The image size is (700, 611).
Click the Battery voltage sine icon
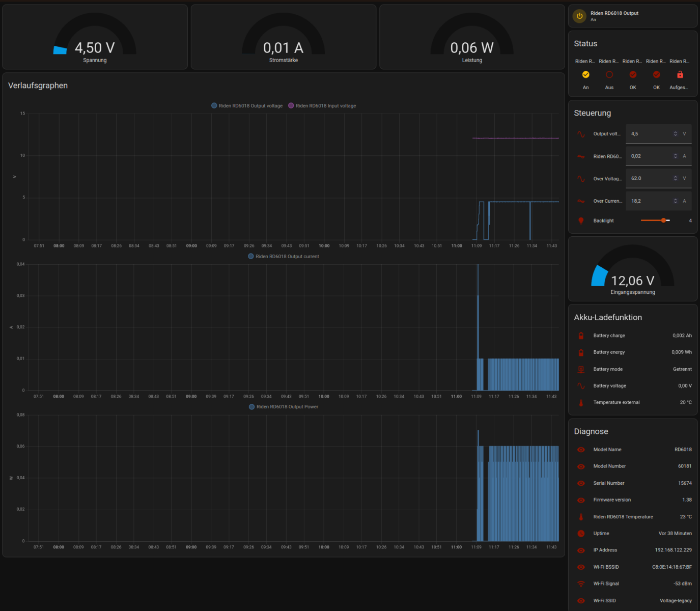pyautogui.click(x=581, y=386)
